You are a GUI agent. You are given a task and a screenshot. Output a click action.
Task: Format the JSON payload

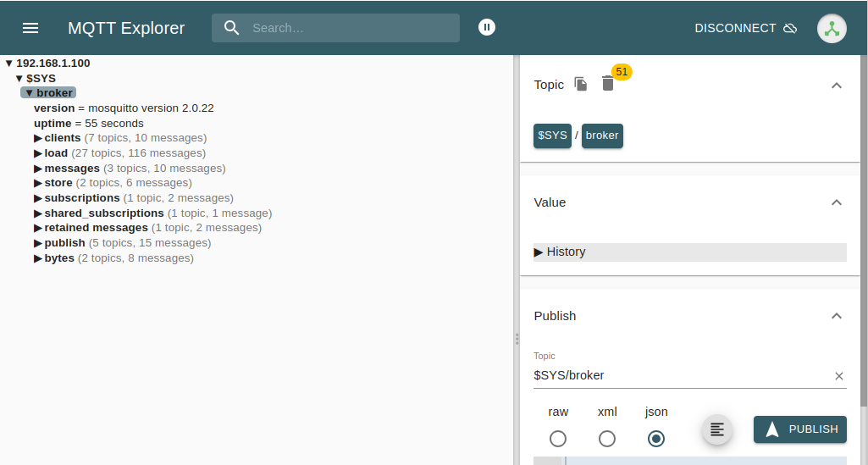[x=717, y=429]
